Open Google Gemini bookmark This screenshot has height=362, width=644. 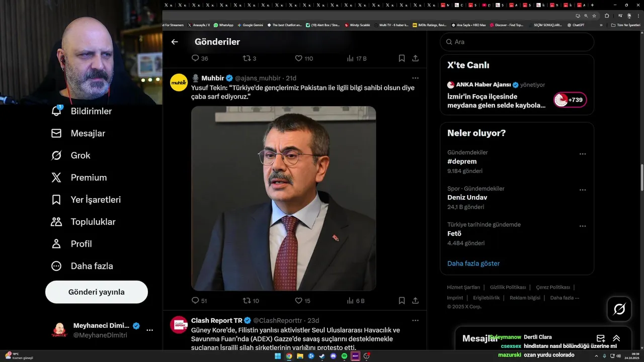click(250, 25)
